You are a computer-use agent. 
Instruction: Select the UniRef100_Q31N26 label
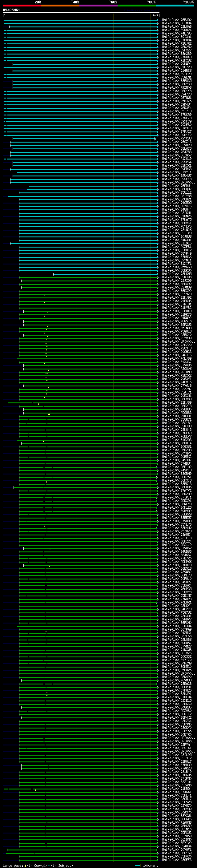pos(177,230)
